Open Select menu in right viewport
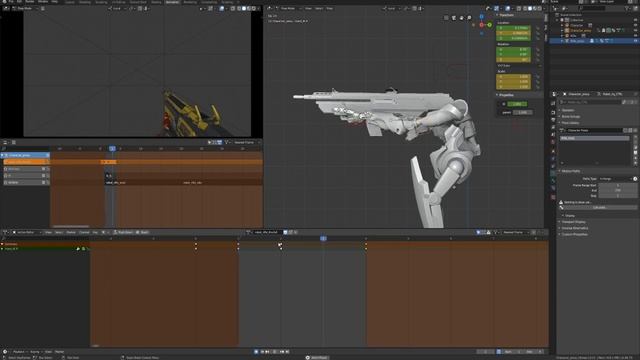Screen dimensions: 640x360 (x=319, y=8)
